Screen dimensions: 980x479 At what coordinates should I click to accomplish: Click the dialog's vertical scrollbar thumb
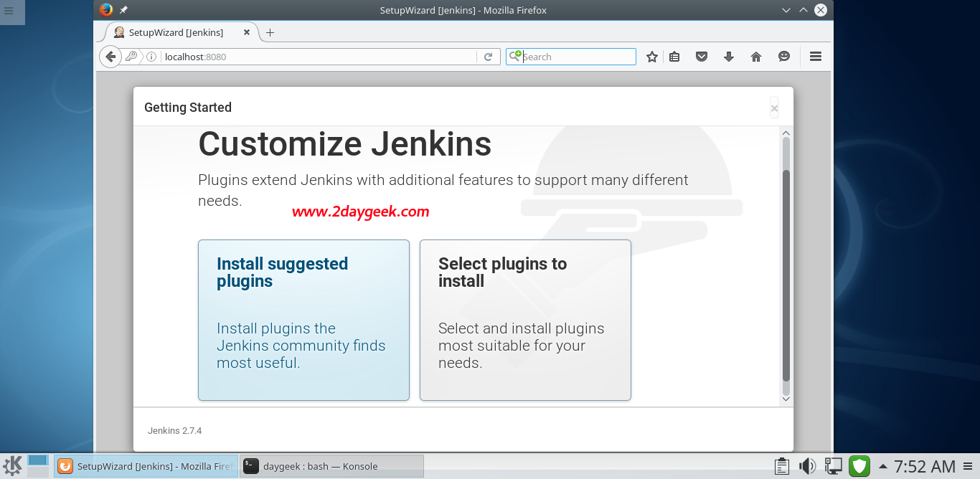(786, 275)
